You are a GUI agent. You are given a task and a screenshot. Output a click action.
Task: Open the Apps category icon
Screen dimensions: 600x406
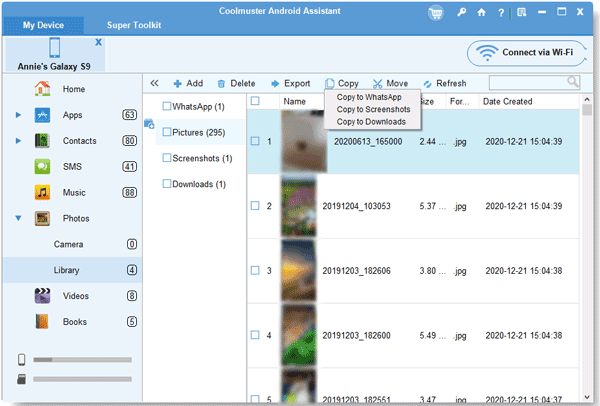(42, 115)
